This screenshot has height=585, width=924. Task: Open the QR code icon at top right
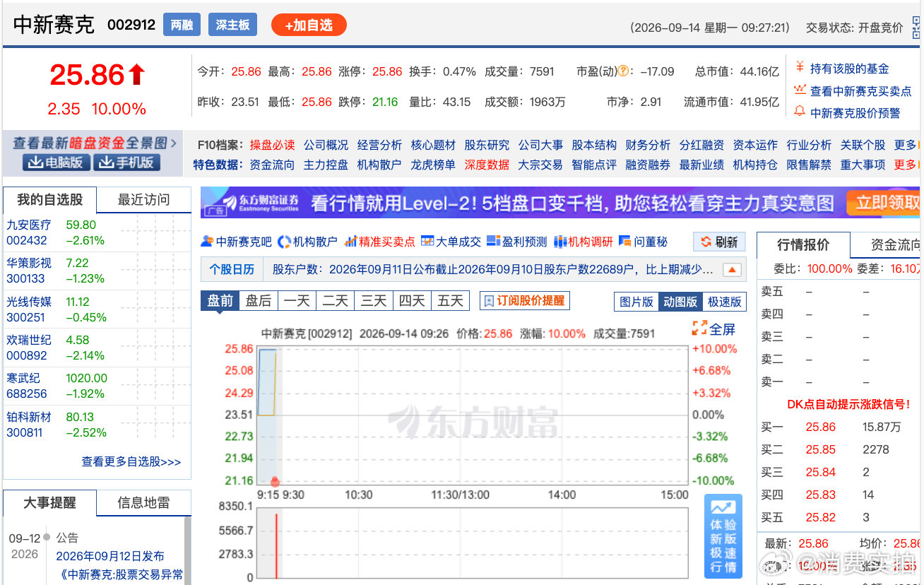pos(916,27)
